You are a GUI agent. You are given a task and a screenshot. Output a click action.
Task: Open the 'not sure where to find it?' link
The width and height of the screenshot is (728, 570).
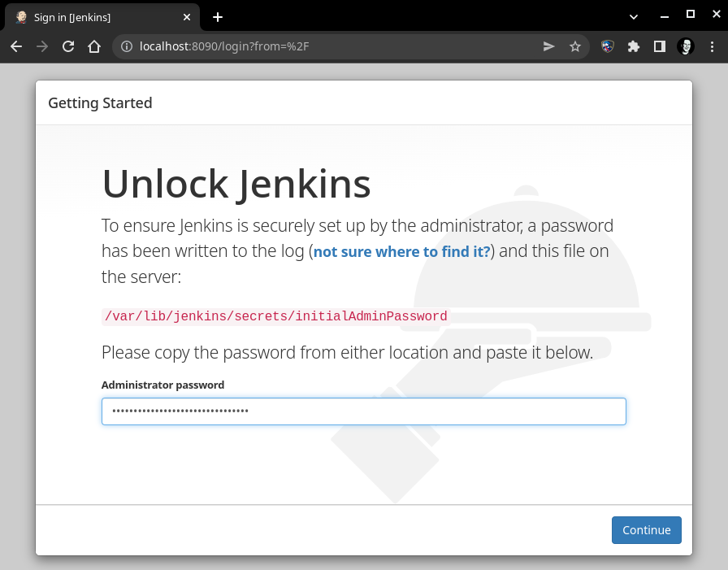402,252
